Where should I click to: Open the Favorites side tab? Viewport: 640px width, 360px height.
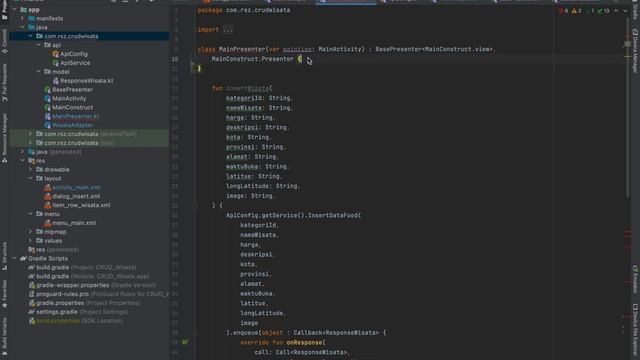click(x=4, y=294)
